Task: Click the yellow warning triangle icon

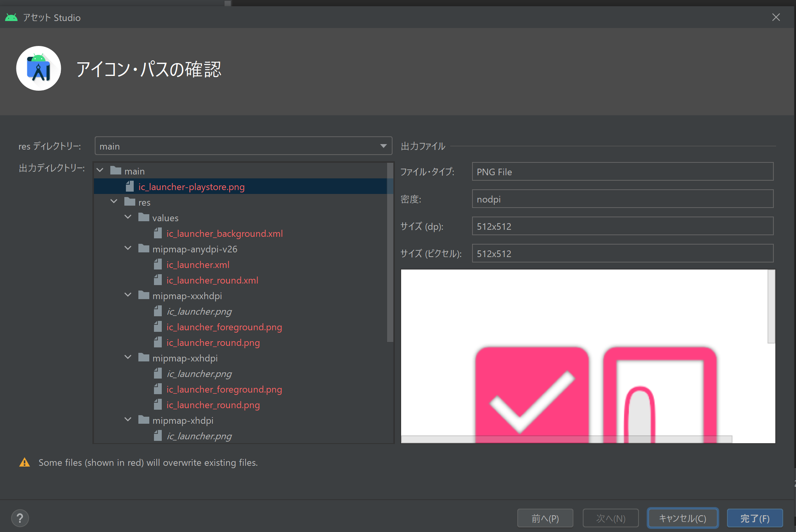Action: coord(25,462)
